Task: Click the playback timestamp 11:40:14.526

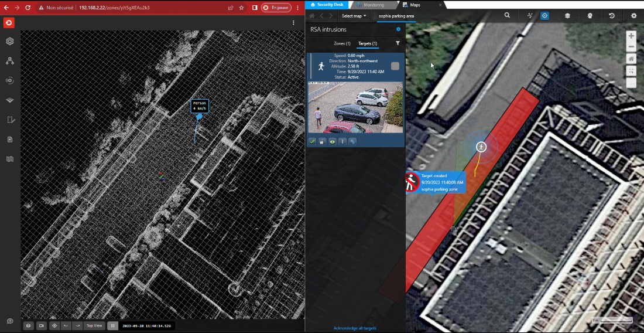Action: point(146,326)
